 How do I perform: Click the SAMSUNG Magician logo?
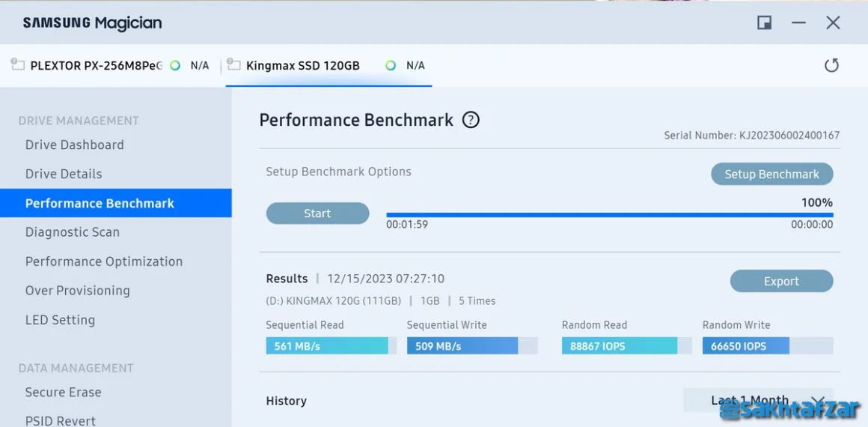[93, 22]
